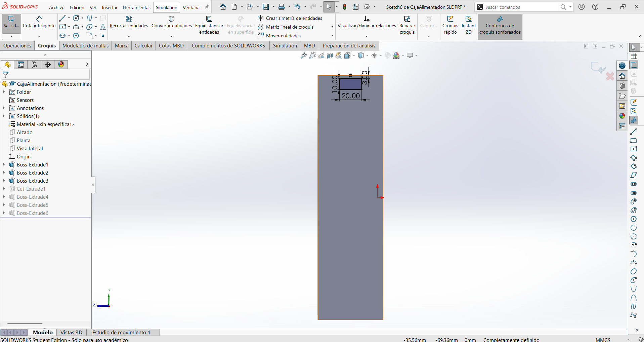This screenshot has width=644, height=342.
Task: Click the Save icon
Action: pos(266,7)
